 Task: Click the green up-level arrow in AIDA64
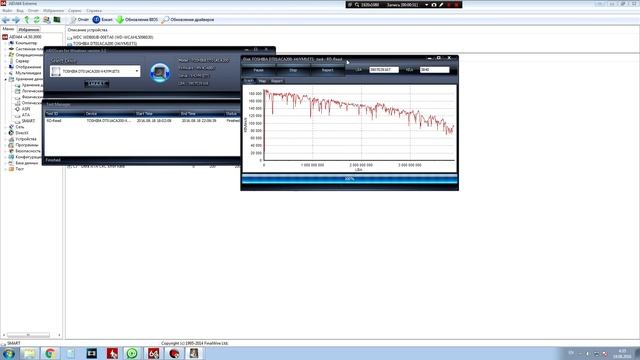click(x=27, y=20)
